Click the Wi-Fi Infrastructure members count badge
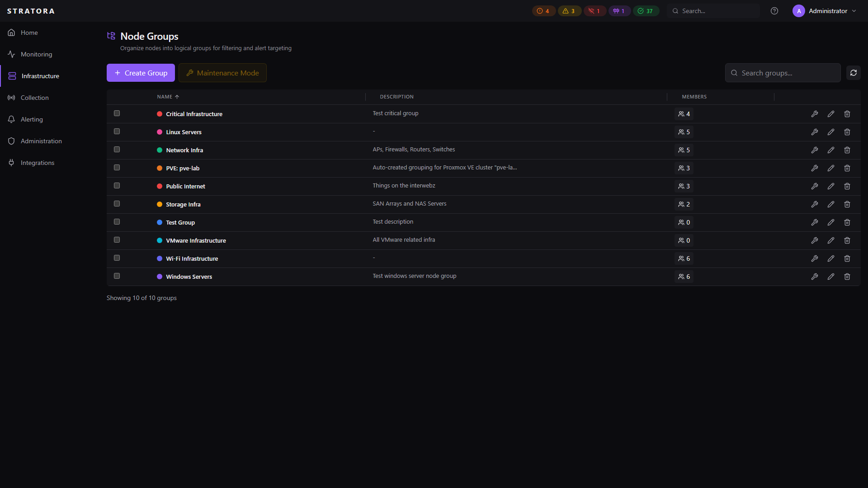The height and width of the screenshot is (488, 868). point(684,258)
